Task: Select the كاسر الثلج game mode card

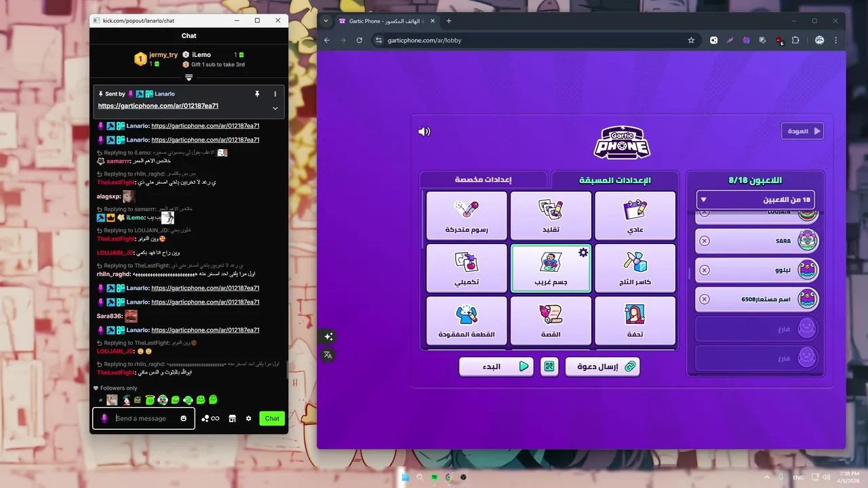Action: [635, 268]
